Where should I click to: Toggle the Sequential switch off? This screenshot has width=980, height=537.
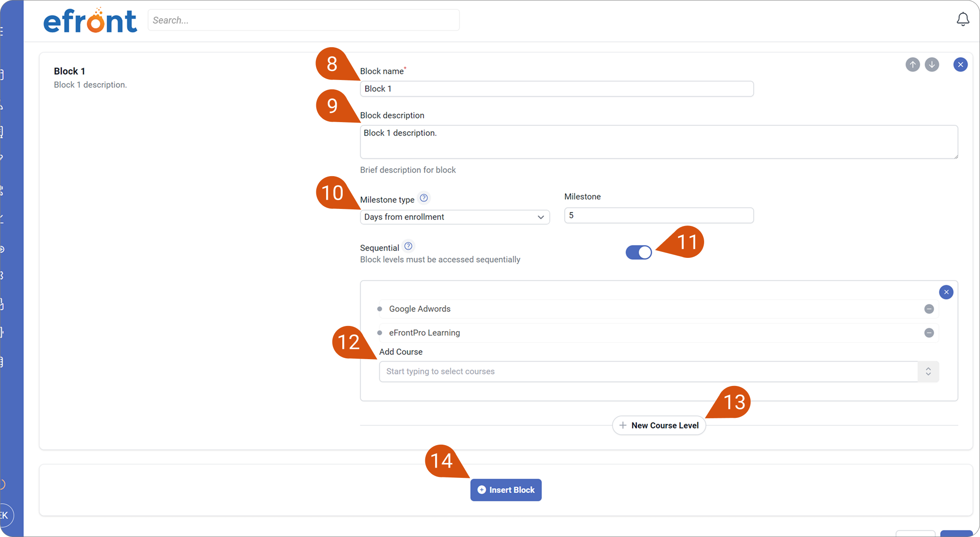pyautogui.click(x=639, y=252)
